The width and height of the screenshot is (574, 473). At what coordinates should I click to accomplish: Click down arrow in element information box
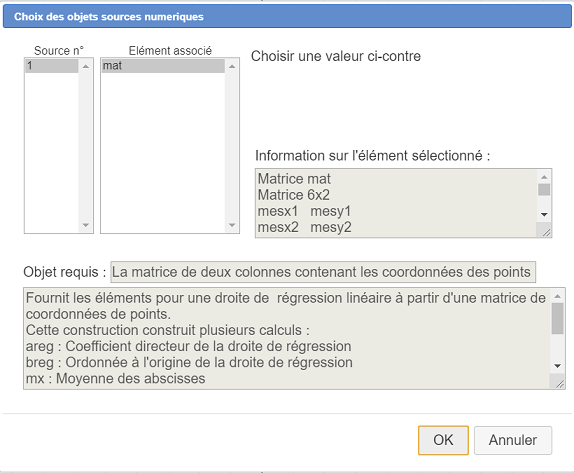544,215
